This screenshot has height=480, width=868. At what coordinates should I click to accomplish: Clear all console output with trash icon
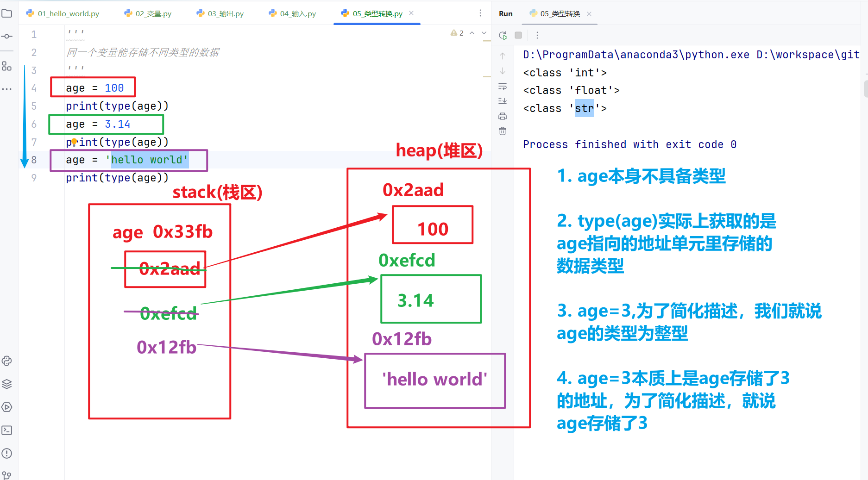click(x=503, y=131)
